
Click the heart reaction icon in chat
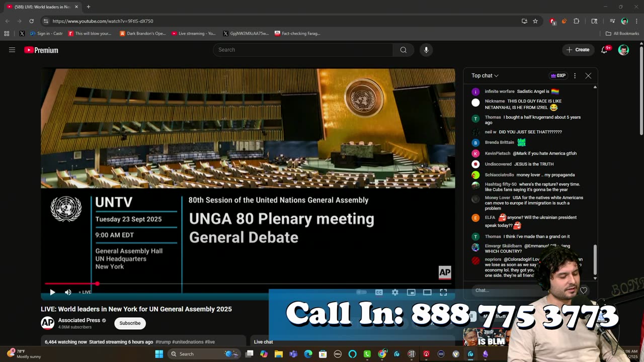(x=584, y=290)
